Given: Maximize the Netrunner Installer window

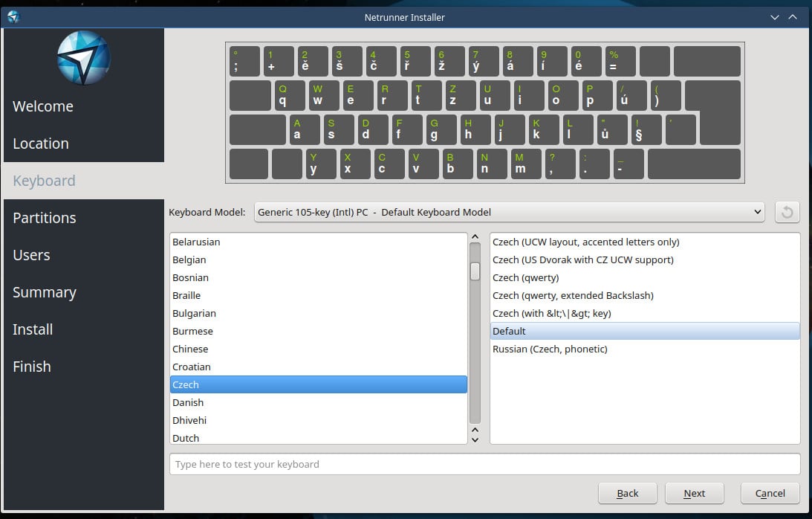Looking at the screenshot, I should click(793, 17).
